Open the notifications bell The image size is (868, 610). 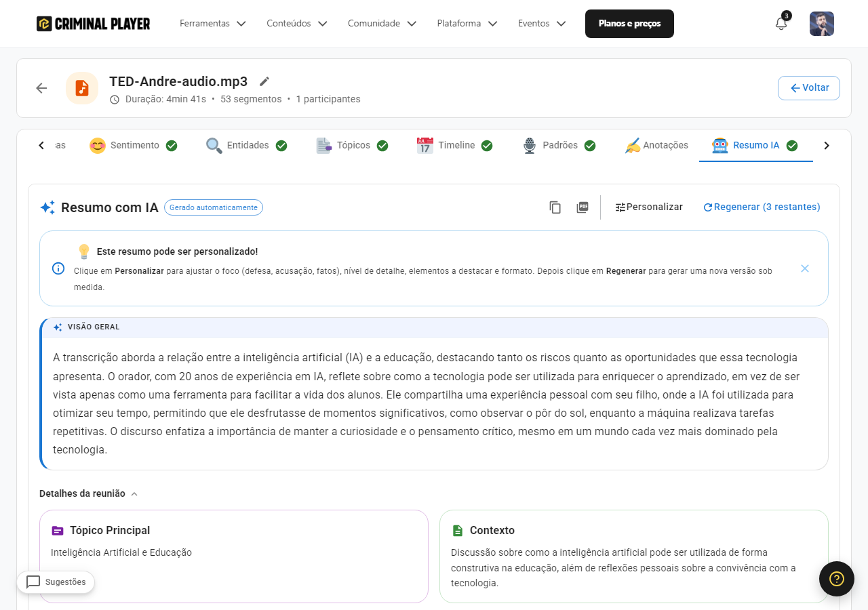(x=781, y=24)
